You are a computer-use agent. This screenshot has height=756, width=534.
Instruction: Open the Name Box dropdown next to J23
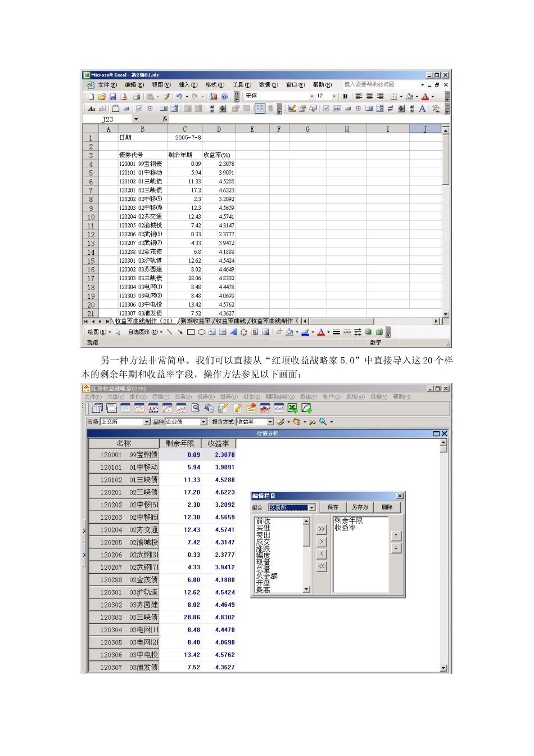point(136,119)
